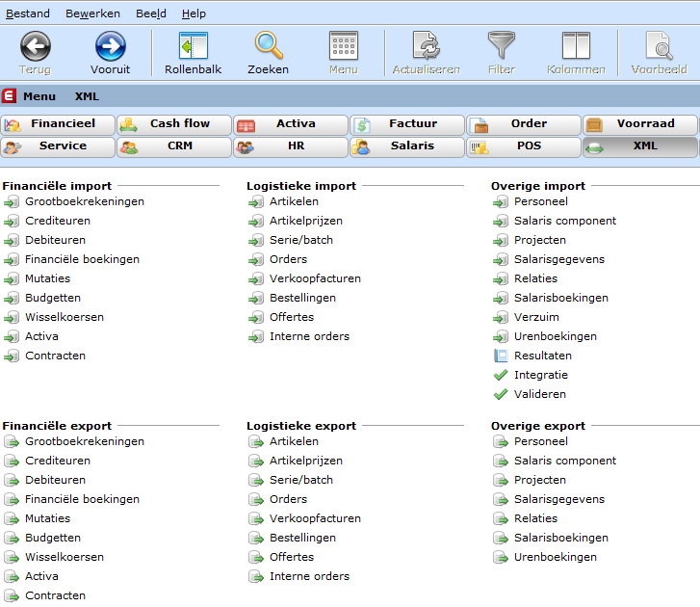Toggle the Rollenbalk toolbar icon
This screenshot has height=607, width=700.
[193, 46]
